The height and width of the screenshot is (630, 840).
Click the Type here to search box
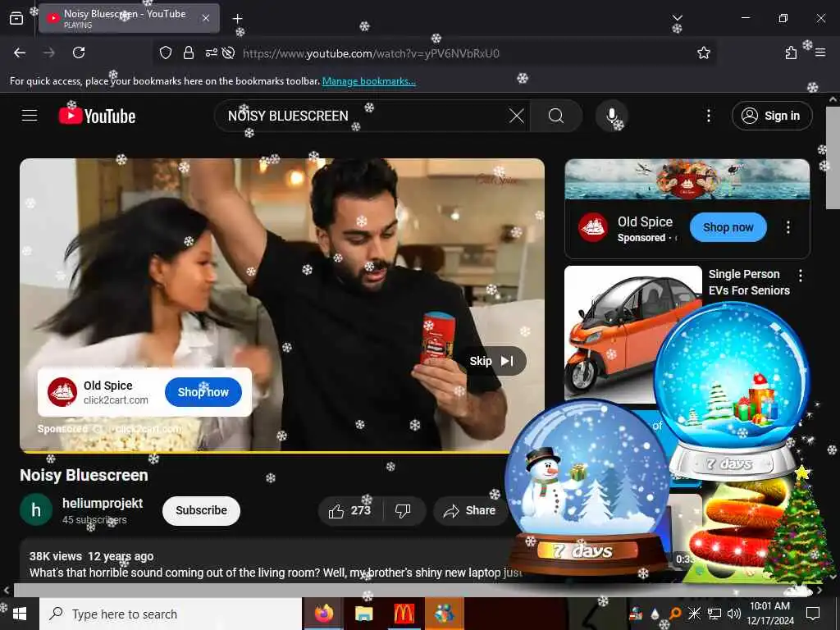pos(171,614)
